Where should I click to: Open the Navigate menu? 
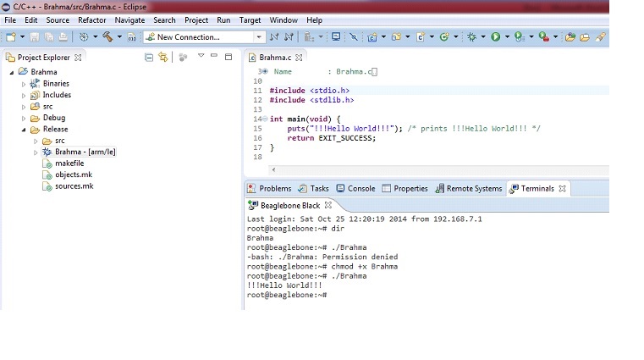click(129, 20)
